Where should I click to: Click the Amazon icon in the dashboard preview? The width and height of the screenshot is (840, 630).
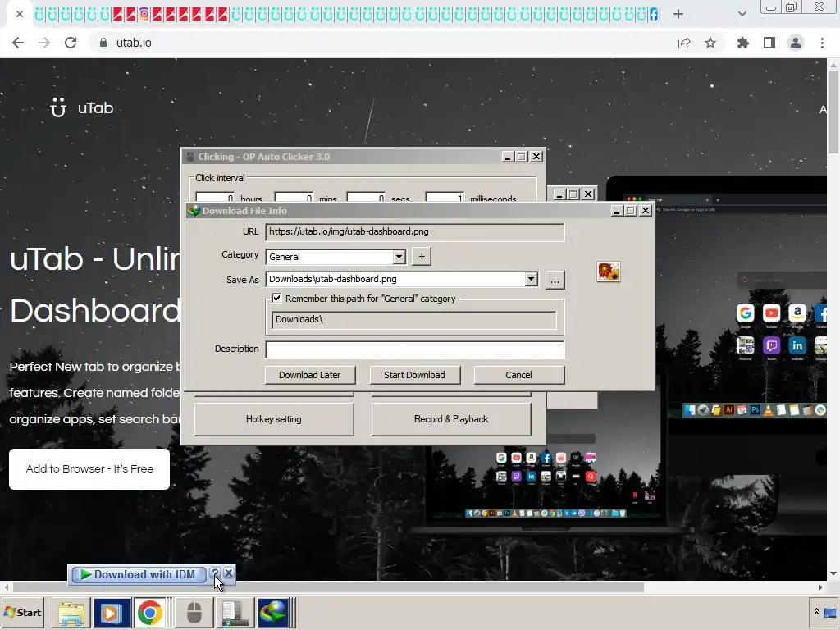[x=797, y=313]
